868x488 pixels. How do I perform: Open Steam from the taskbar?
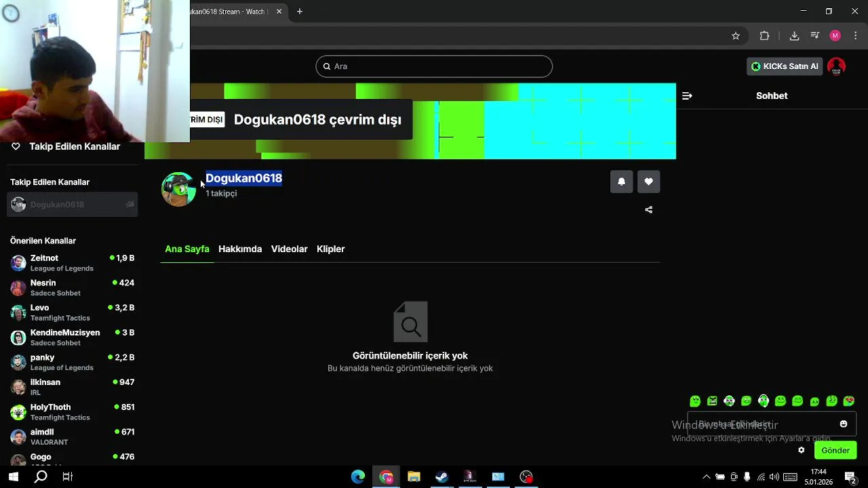click(x=441, y=476)
